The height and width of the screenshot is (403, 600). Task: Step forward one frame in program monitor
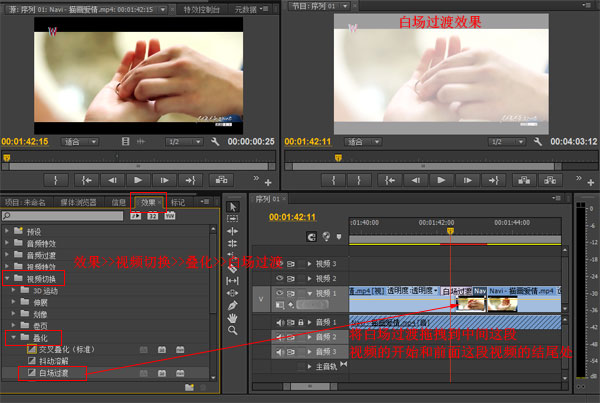(x=467, y=180)
